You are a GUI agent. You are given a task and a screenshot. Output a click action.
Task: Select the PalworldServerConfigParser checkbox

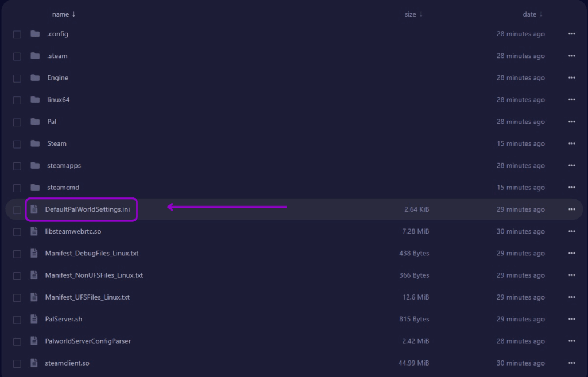pos(17,342)
